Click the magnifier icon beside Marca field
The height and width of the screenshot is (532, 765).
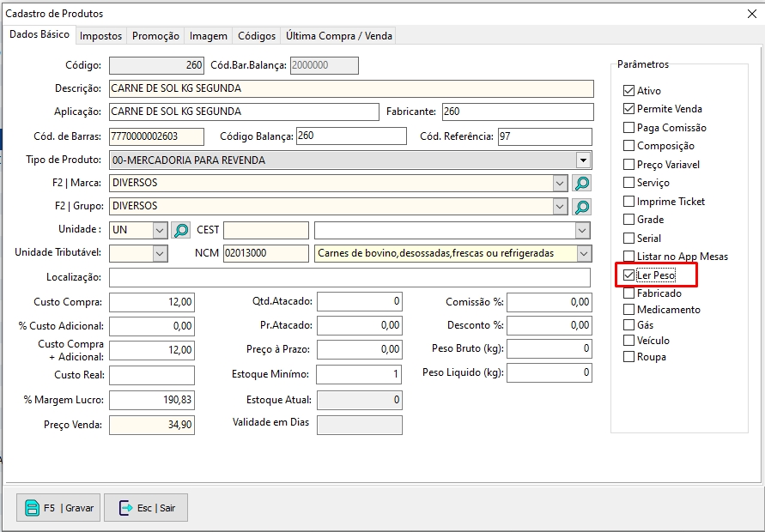point(582,184)
